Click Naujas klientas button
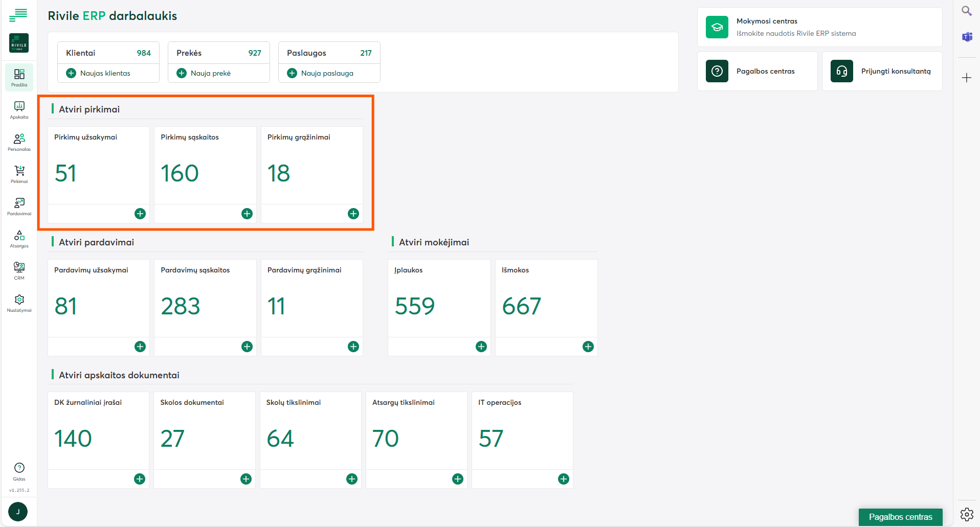The image size is (980, 527). pos(99,73)
